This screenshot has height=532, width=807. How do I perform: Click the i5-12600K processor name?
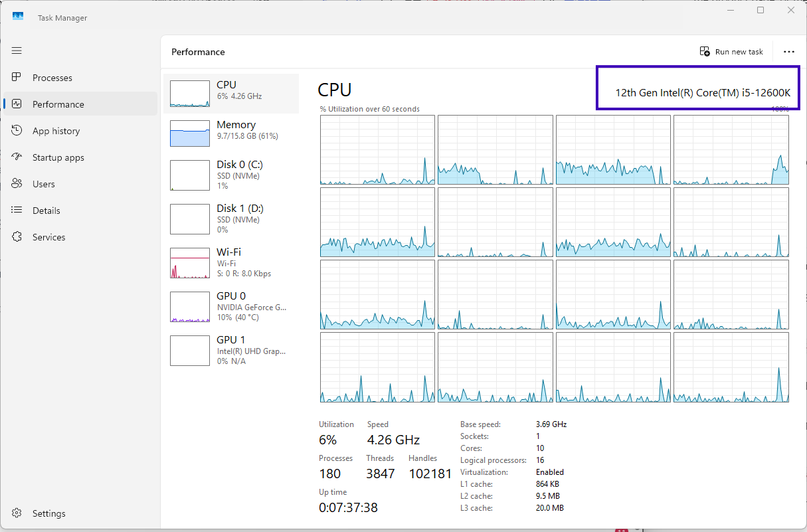(x=703, y=92)
